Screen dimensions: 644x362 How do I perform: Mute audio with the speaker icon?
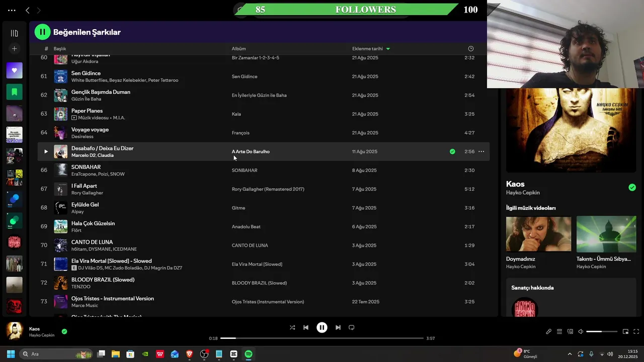[581, 332]
